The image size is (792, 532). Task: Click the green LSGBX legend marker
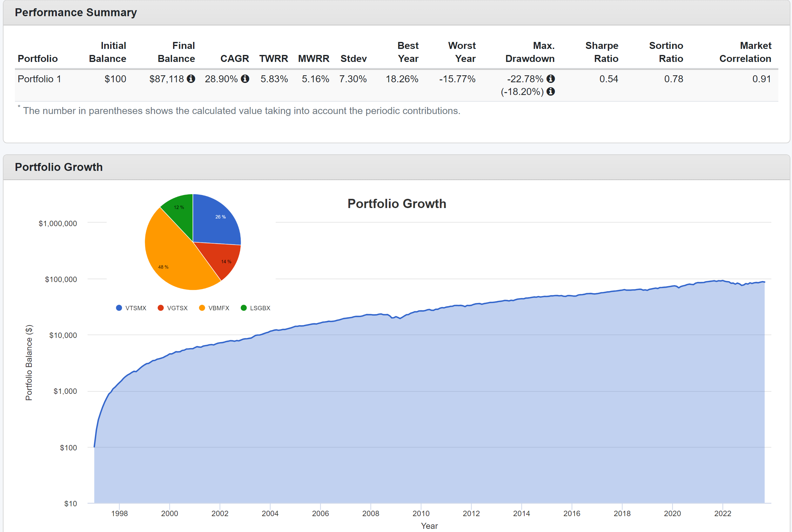pyautogui.click(x=244, y=308)
